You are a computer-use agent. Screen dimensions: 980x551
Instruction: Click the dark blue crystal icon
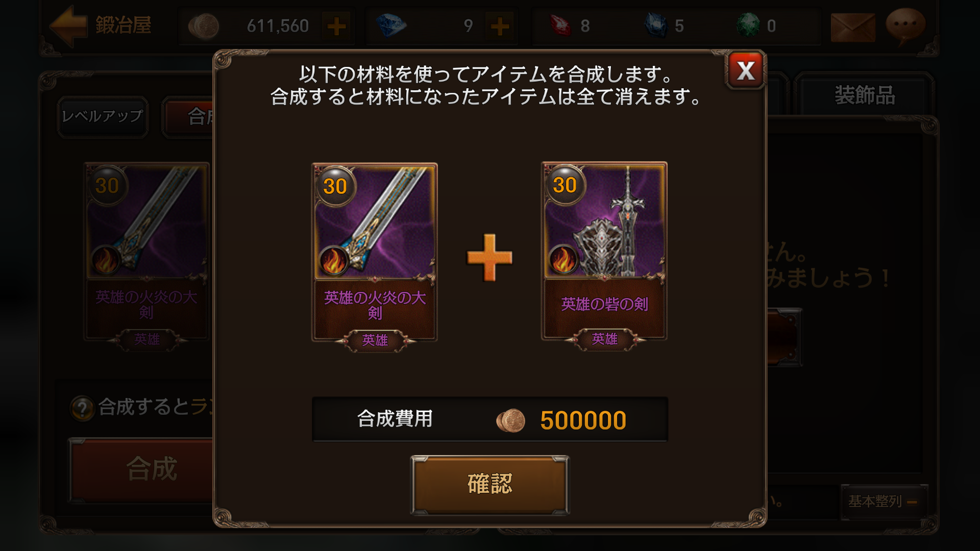pos(656,26)
